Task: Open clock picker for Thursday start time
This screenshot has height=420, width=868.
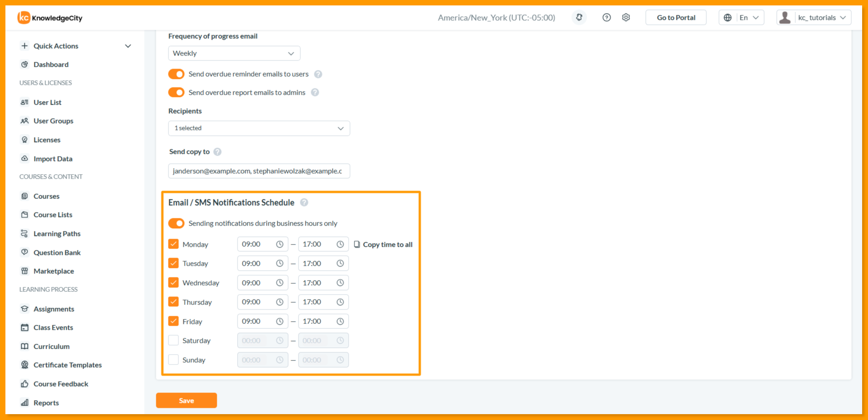Action: coord(280,302)
